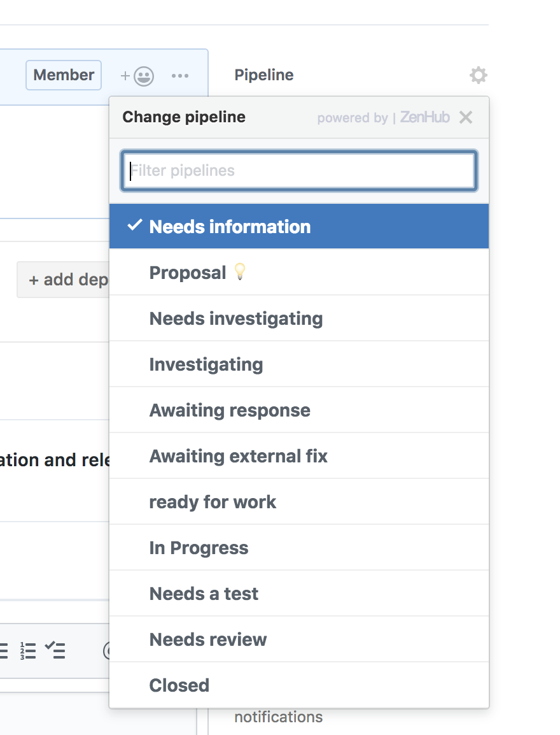560x735 pixels.
Task: Set the pipeline to Investigating
Action: point(299,364)
